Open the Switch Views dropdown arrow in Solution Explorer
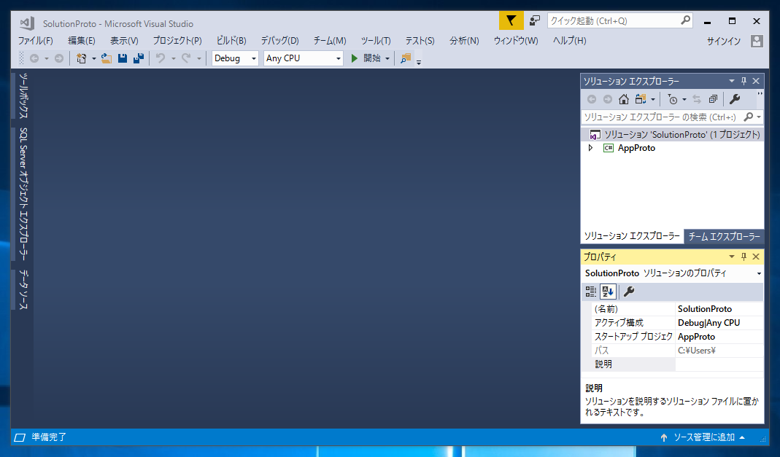Viewport: 780px width, 457px height. coord(653,99)
